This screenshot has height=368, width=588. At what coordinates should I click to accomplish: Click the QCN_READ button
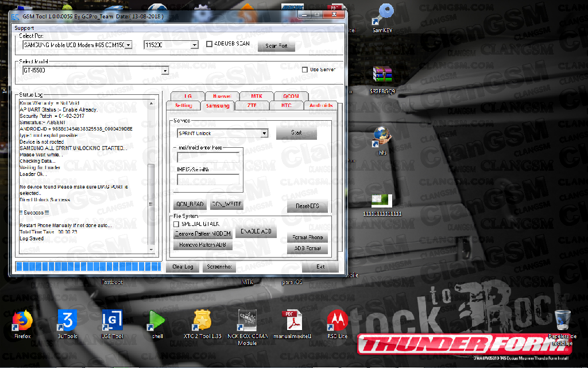tap(190, 204)
